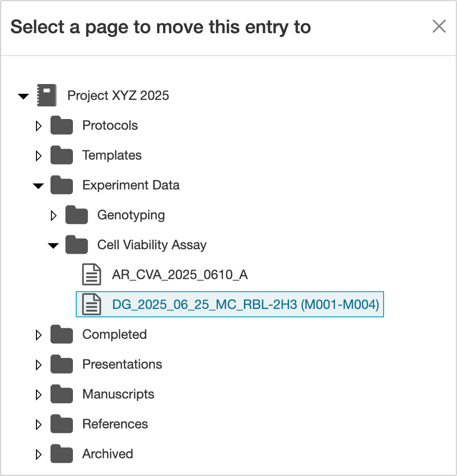The height and width of the screenshot is (476, 457).
Task: Expand the Protocols folder
Action: [38, 125]
